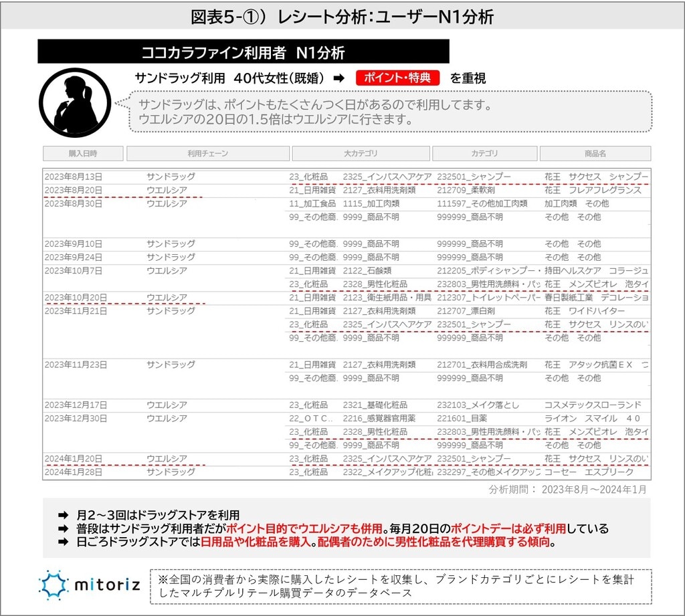Select the date 2023年9月10日
Image resolution: width=685 pixels, height=616 pixels.
tap(74, 243)
